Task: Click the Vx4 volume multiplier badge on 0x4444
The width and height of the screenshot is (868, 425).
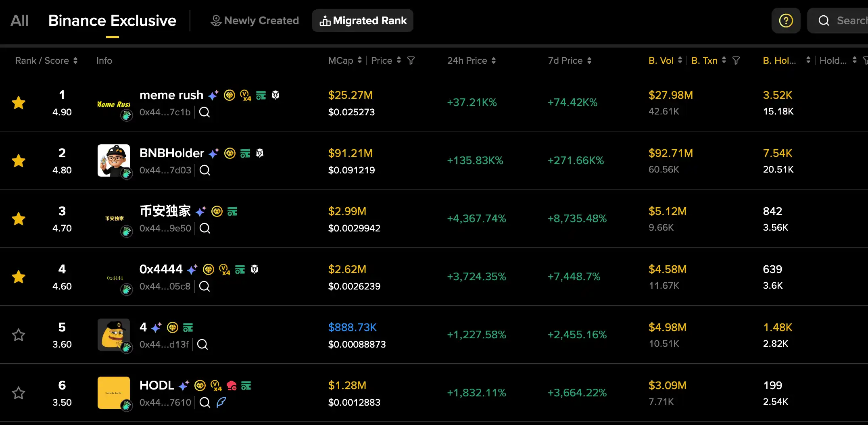Action: point(224,269)
